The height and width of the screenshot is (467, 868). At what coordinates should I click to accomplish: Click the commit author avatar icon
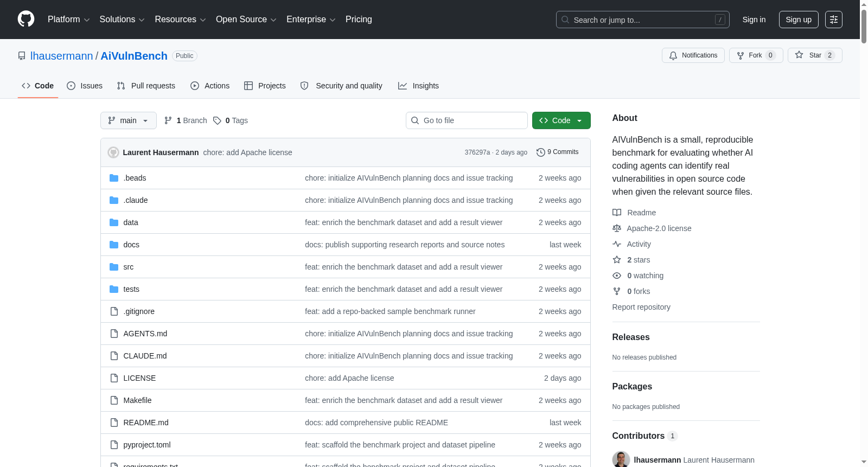113,152
